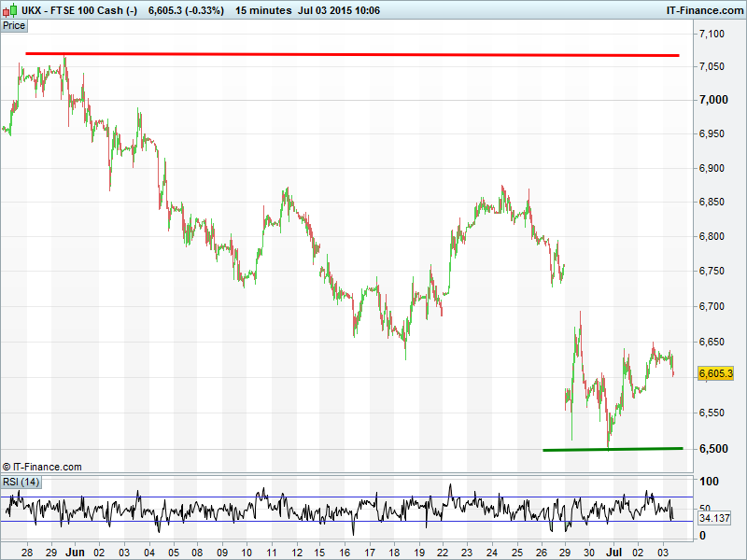This screenshot has width=747, height=560.
Task: Open the Price panel label
Action: (14, 26)
